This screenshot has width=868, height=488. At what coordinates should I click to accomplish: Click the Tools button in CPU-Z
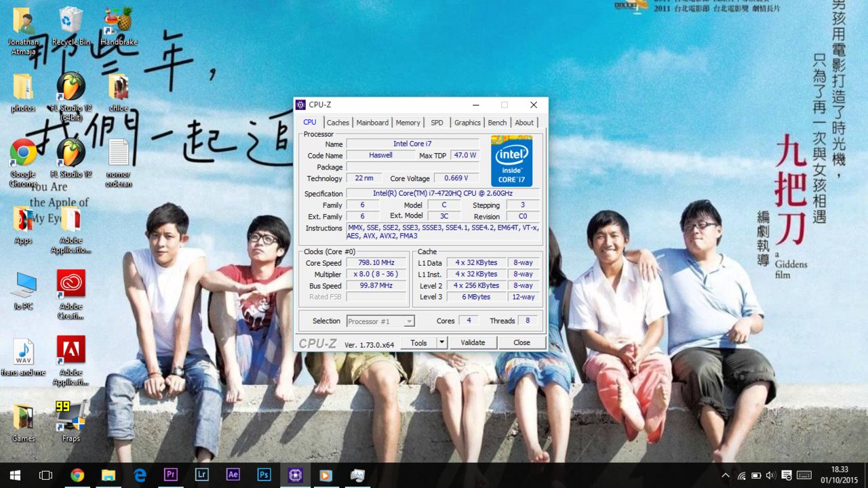[x=418, y=343]
